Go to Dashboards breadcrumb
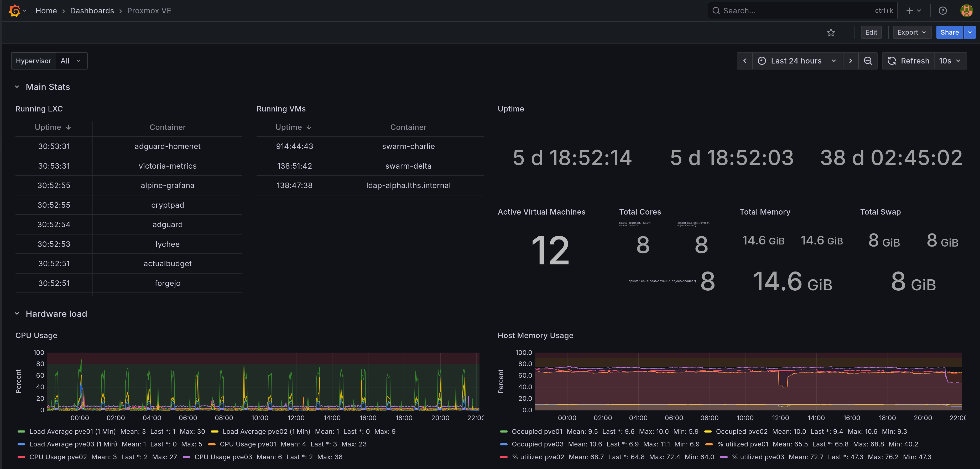980x469 pixels. pos(92,11)
